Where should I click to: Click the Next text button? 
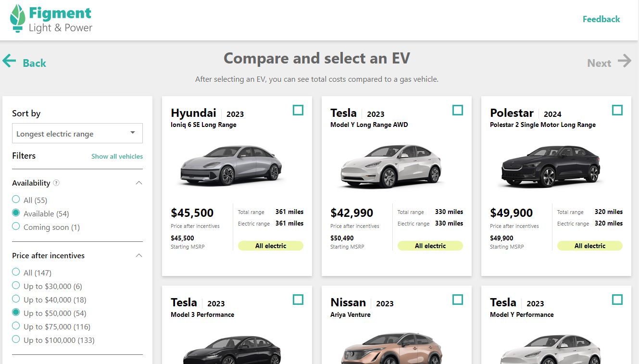(x=599, y=63)
